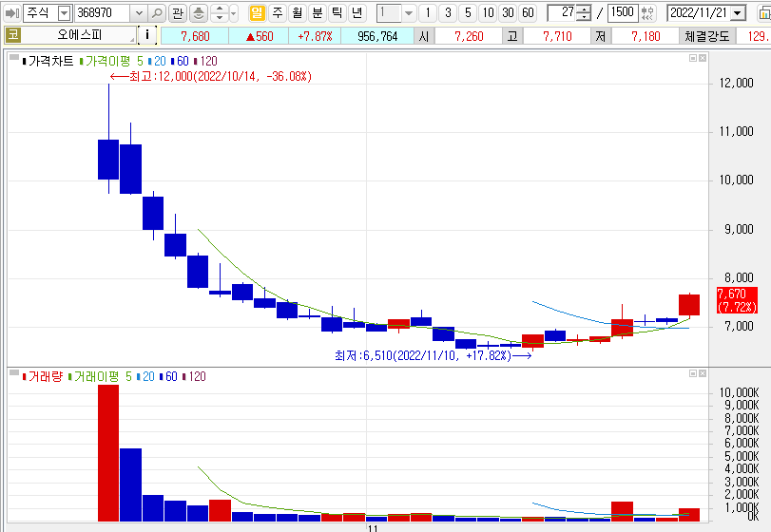Image resolution: width=771 pixels, height=532 pixels.
Task: Select the 분 minute chart period
Action: coord(318,12)
